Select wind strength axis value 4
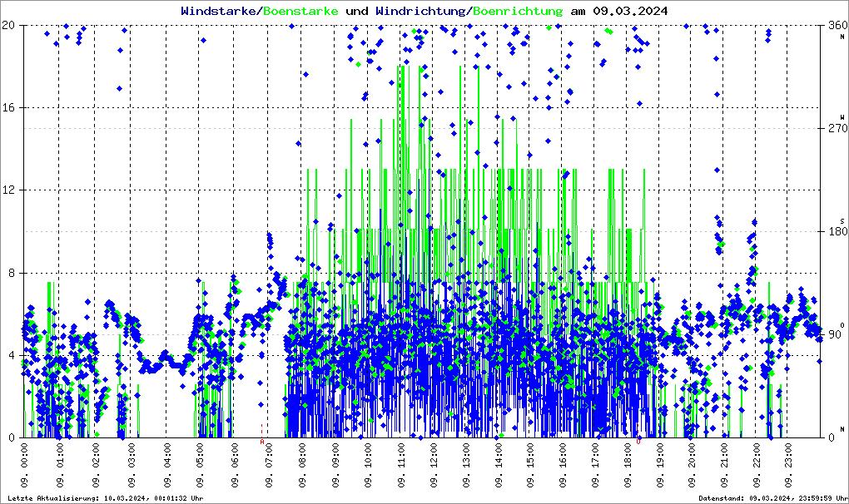The height and width of the screenshot is (504, 849). [12, 355]
